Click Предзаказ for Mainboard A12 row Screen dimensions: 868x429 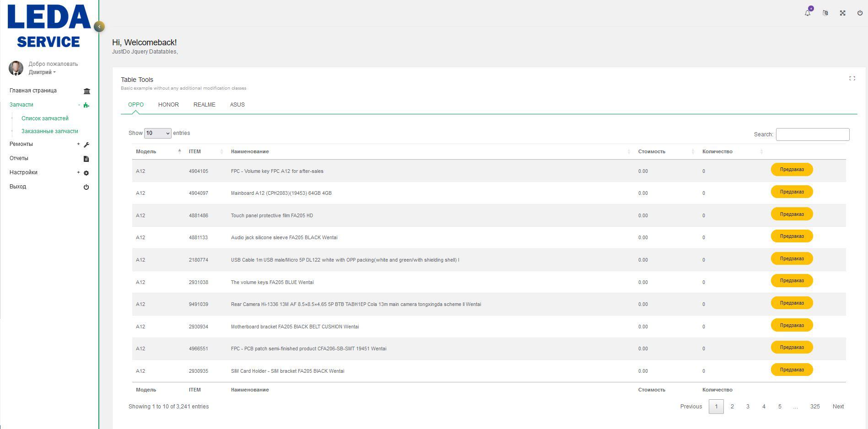pyautogui.click(x=792, y=192)
